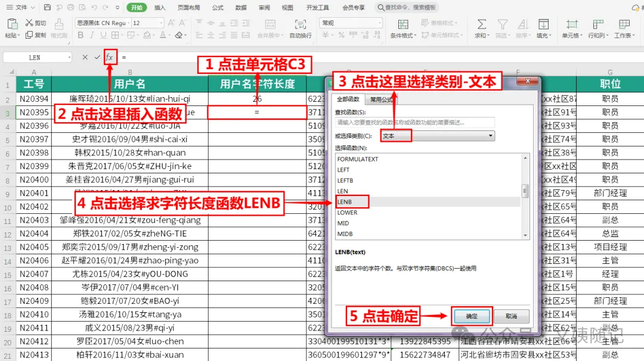Toggle italic formatting
The width and height of the screenshot is (644, 361).
92,35
